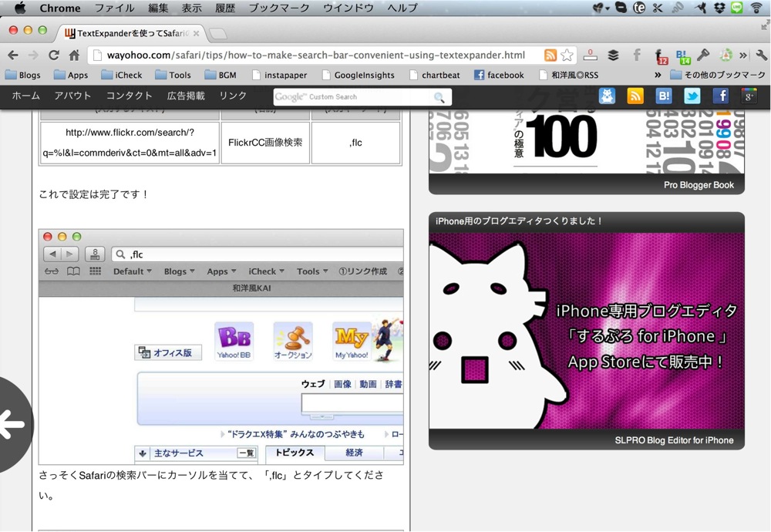This screenshot has height=532, width=771.
Task: Show hidden extensions with the chevron in the toolbar
Action: pos(743,55)
